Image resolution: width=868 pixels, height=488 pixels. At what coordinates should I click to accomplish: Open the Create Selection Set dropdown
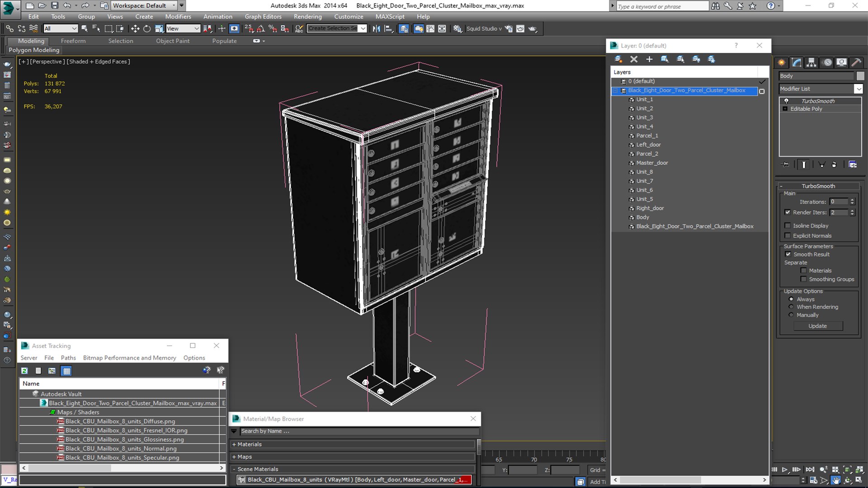tap(363, 28)
